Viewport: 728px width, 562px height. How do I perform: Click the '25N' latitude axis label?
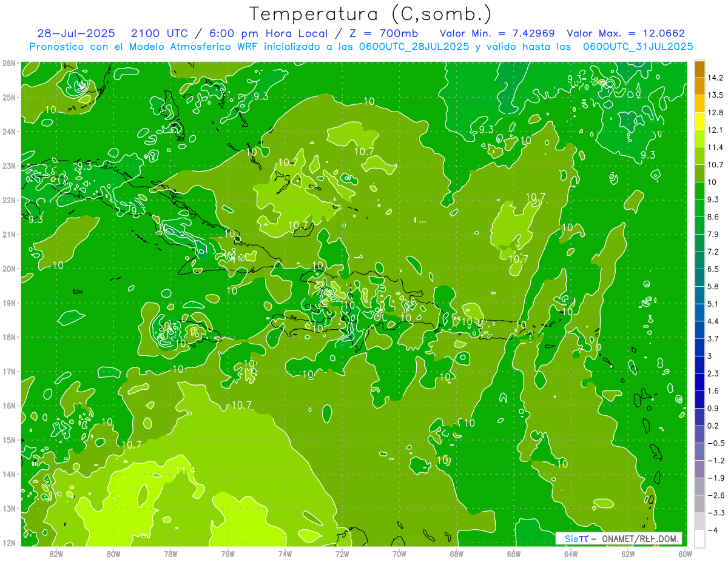pos(9,97)
